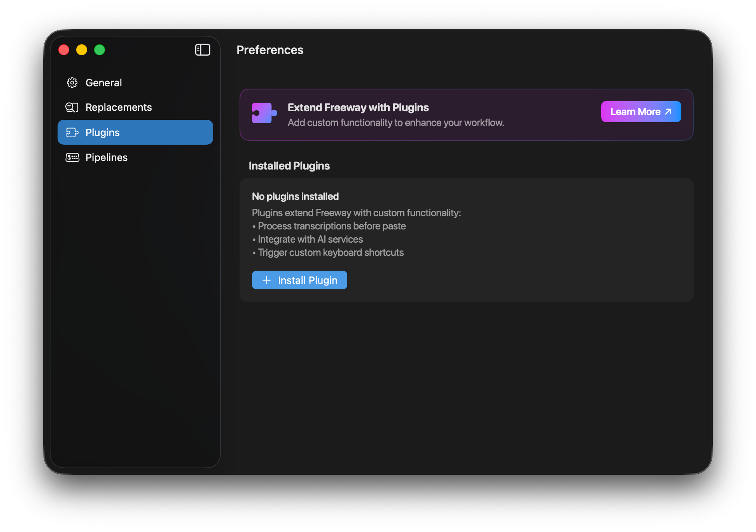
Task: Open the General preferences section
Action: pyautogui.click(x=103, y=82)
